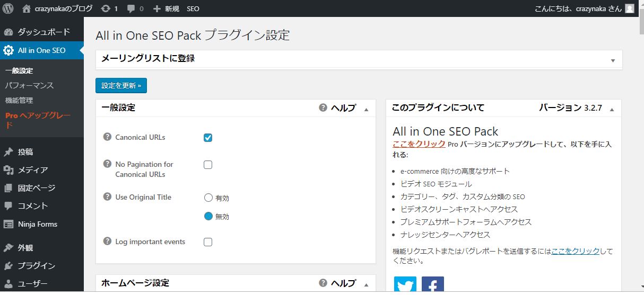
Task: Expand the メーリングリストに登録 panel
Action: click(x=613, y=61)
